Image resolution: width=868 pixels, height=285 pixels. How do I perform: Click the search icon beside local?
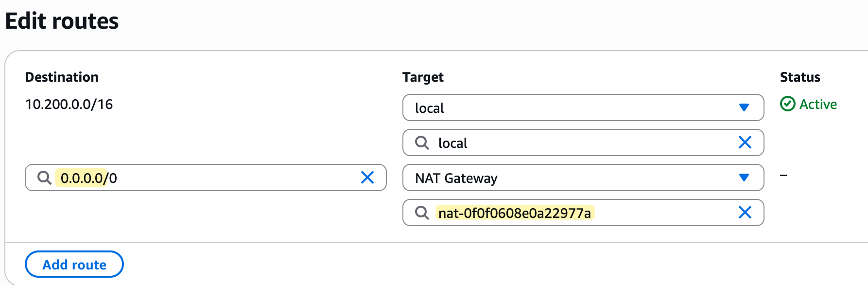(x=422, y=142)
